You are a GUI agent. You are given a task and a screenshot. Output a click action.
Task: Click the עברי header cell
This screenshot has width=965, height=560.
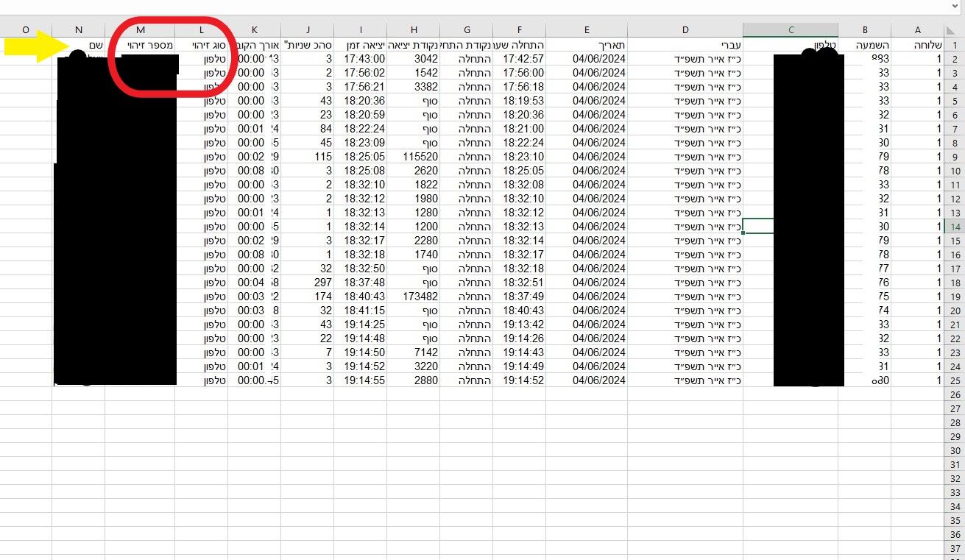click(685, 44)
